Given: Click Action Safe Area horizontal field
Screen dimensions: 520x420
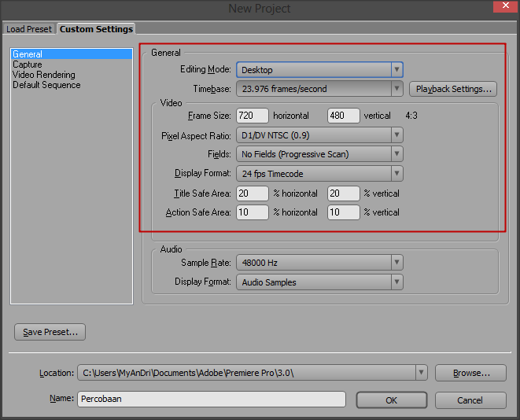Looking at the screenshot, I should 253,212.
